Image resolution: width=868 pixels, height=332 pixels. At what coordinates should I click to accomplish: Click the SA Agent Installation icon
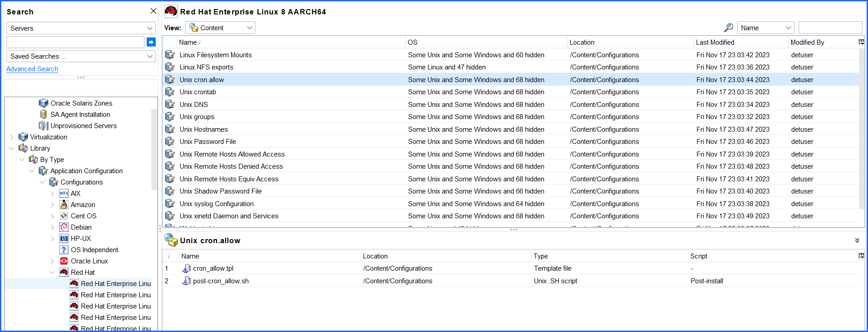[x=43, y=115]
